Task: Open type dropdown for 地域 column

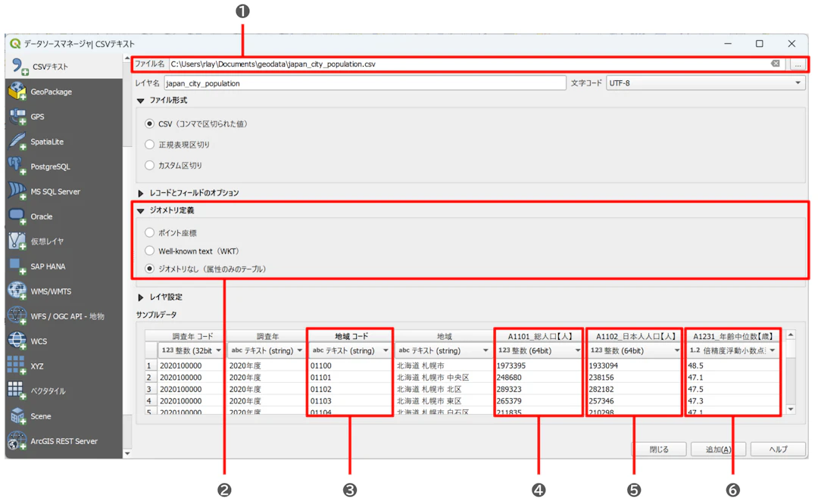Action: point(443,350)
